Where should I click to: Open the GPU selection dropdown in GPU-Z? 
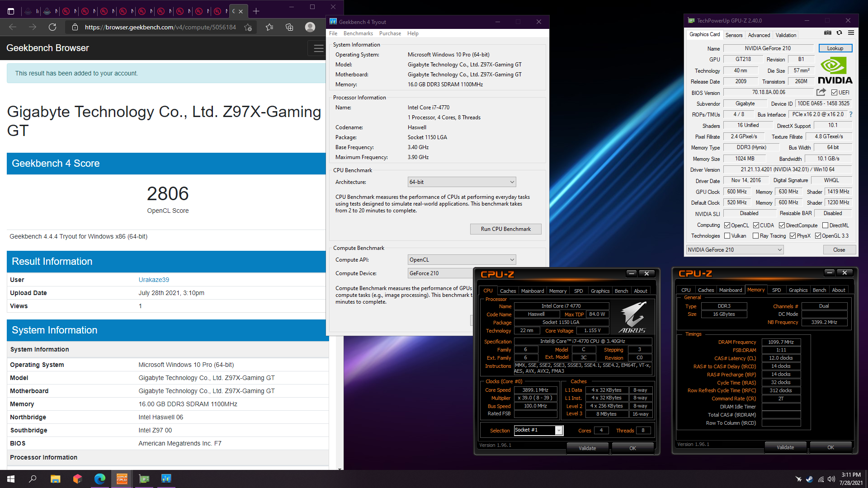pyautogui.click(x=735, y=250)
